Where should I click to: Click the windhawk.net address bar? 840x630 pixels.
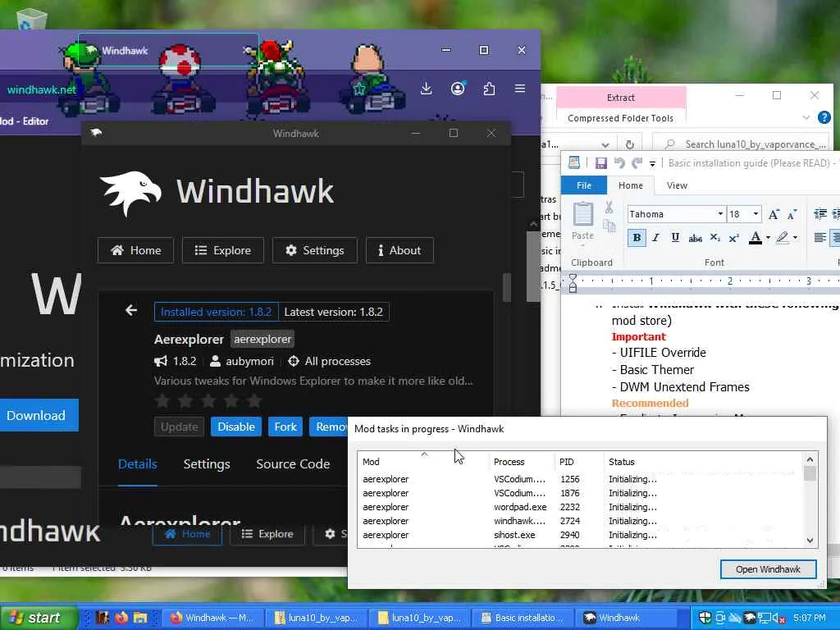[42, 89]
